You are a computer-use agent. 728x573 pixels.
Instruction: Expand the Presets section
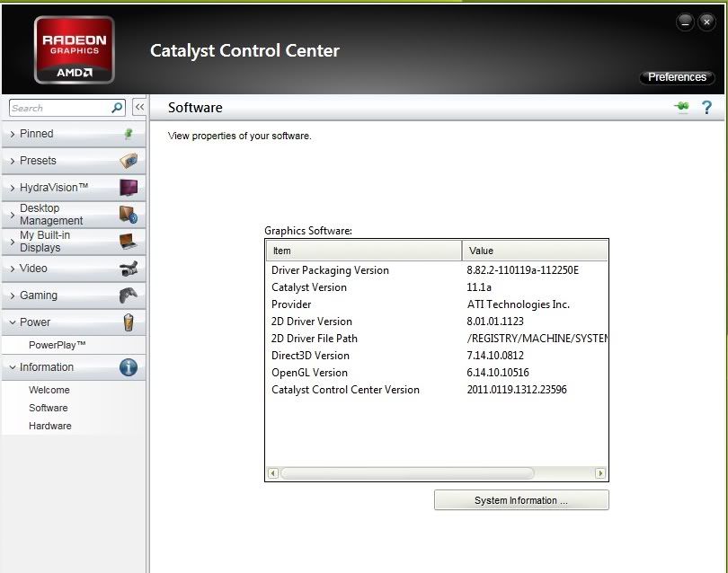[x=74, y=161]
